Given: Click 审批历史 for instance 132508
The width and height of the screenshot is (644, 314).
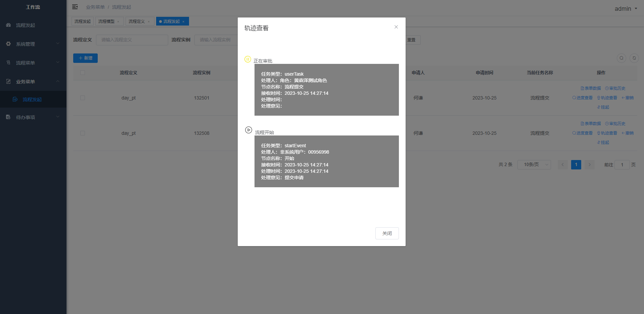Looking at the screenshot, I should (x=615, y=124).
